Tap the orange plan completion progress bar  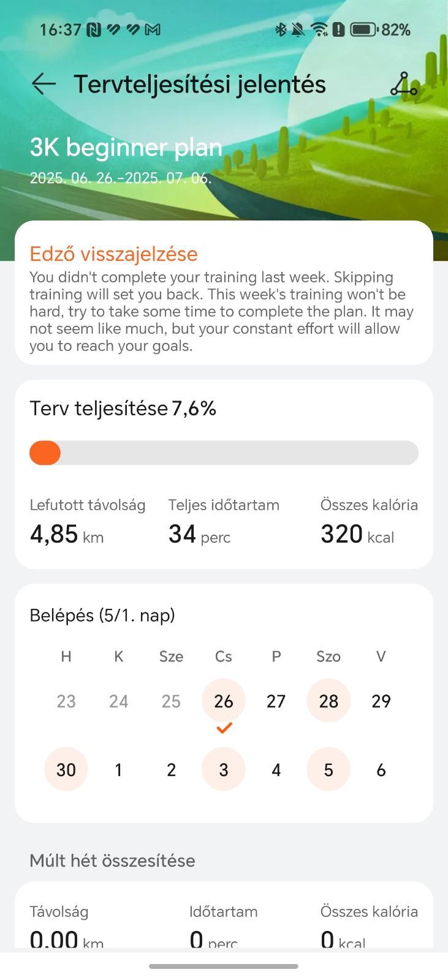pos(45,453)
